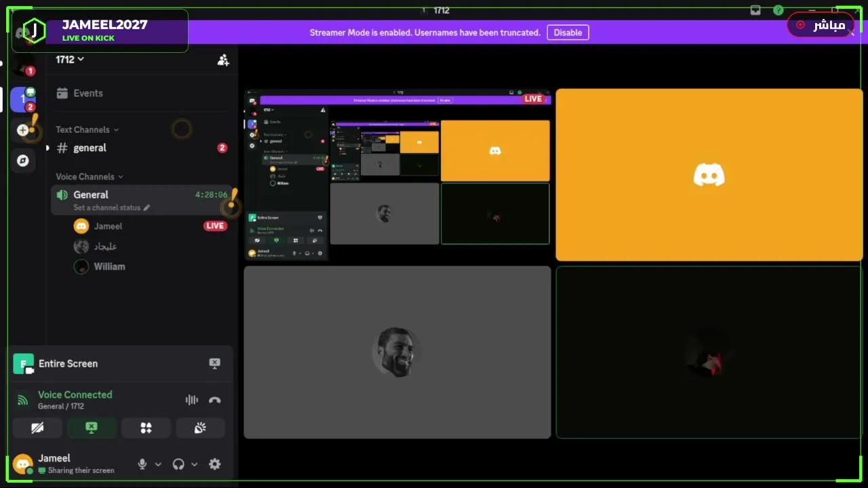Screen dimensions: 868x488
Task: Click the Disable streamer mode button
Action: click(x=568, y=33)
